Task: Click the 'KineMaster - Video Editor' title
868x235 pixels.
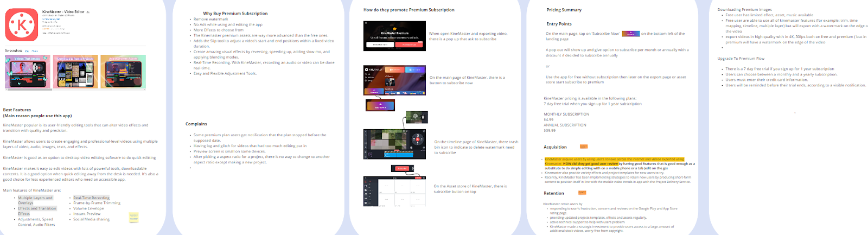Action: tap(63, 11)
